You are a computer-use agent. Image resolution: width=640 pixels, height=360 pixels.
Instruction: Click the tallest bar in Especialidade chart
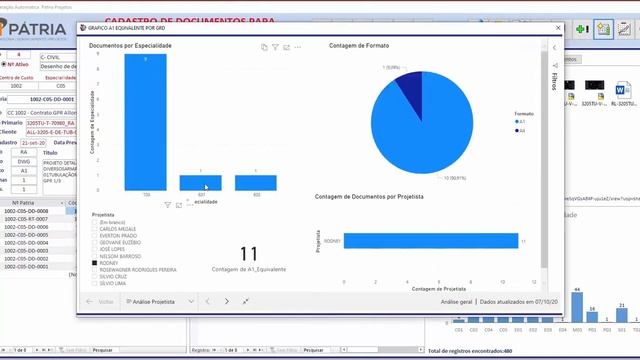tap(145, 122)
